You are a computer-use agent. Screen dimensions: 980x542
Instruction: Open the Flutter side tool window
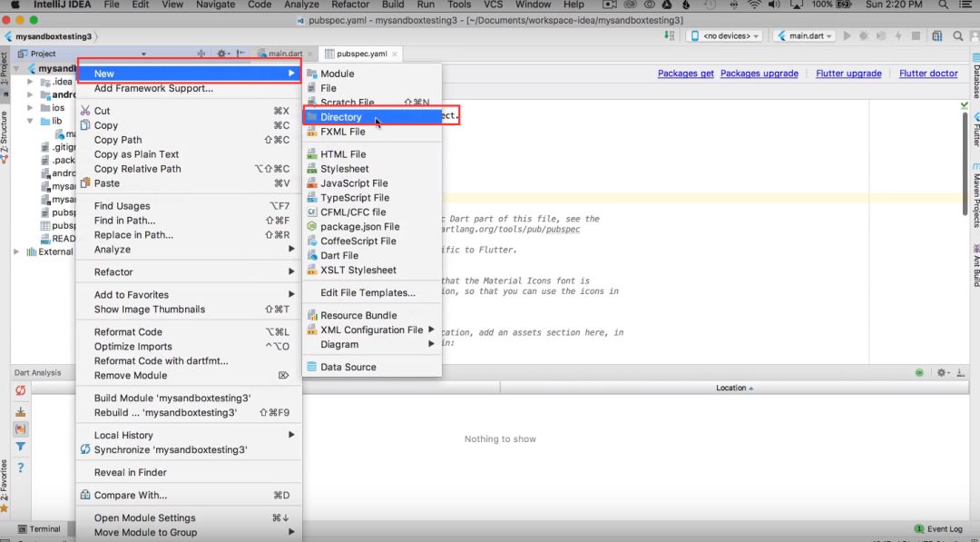[x=975, y=128]
